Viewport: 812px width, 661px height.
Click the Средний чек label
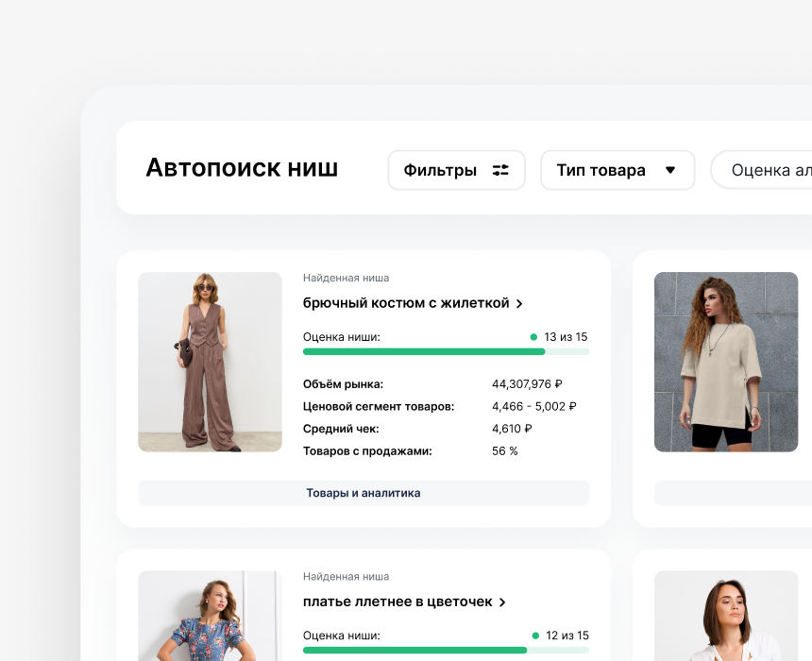click(x=341, y=429)
